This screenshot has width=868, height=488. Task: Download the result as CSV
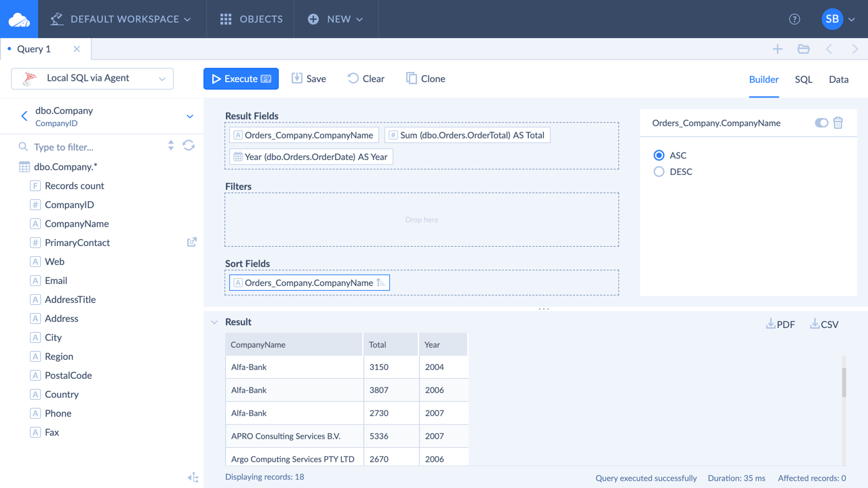pos(825,324)
